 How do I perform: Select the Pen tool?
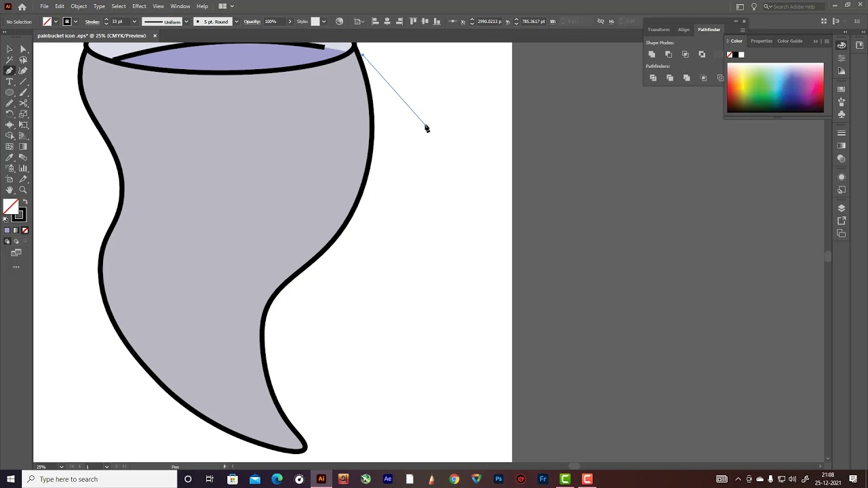9,70
